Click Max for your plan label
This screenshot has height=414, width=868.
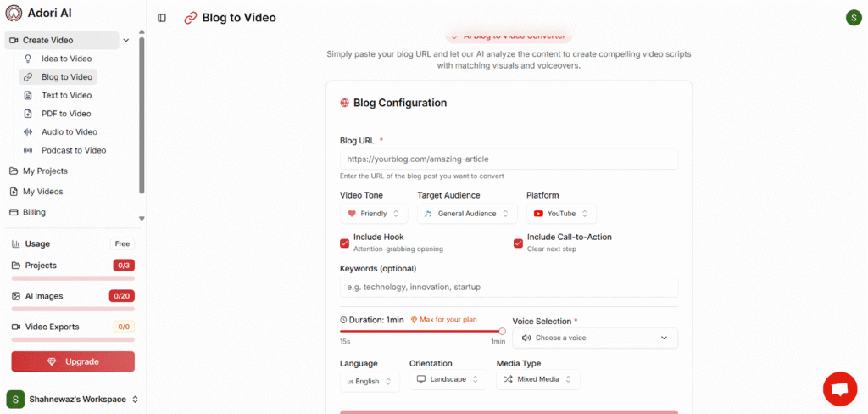448,320
